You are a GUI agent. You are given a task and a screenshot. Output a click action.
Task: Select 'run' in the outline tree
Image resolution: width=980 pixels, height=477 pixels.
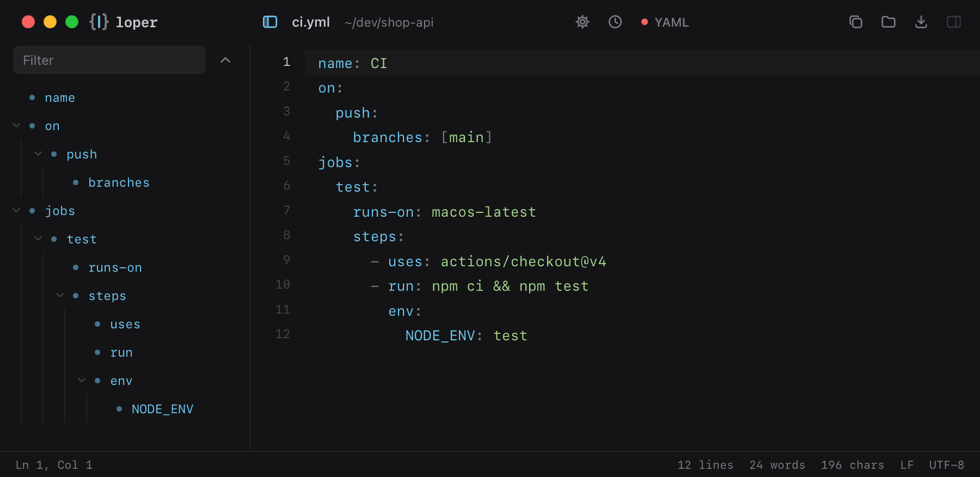pos(121,353)
